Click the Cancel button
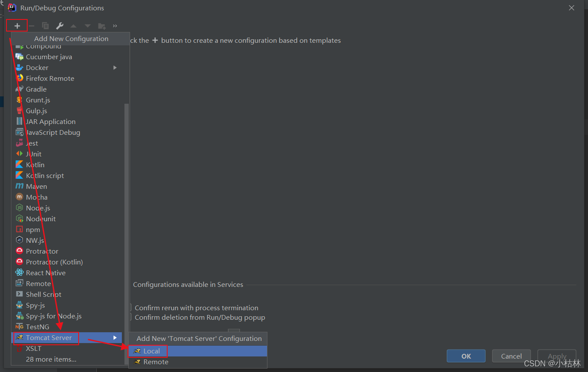 pos(512,356)
